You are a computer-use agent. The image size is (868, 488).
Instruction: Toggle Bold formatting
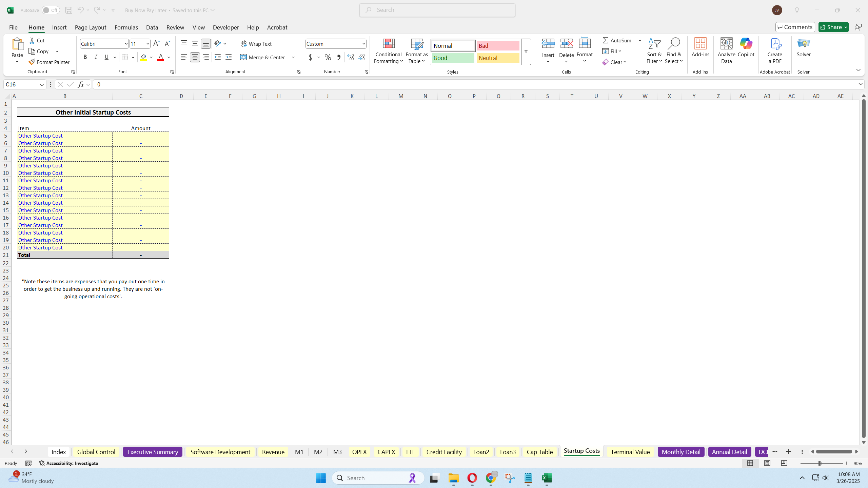(85, 57)
